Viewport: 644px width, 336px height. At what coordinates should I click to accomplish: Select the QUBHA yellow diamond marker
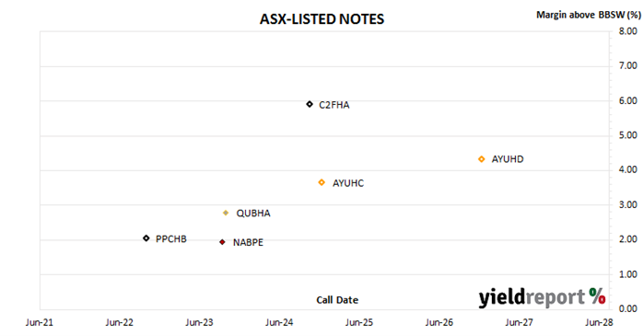pyautogui.click(x=226, y=213)
